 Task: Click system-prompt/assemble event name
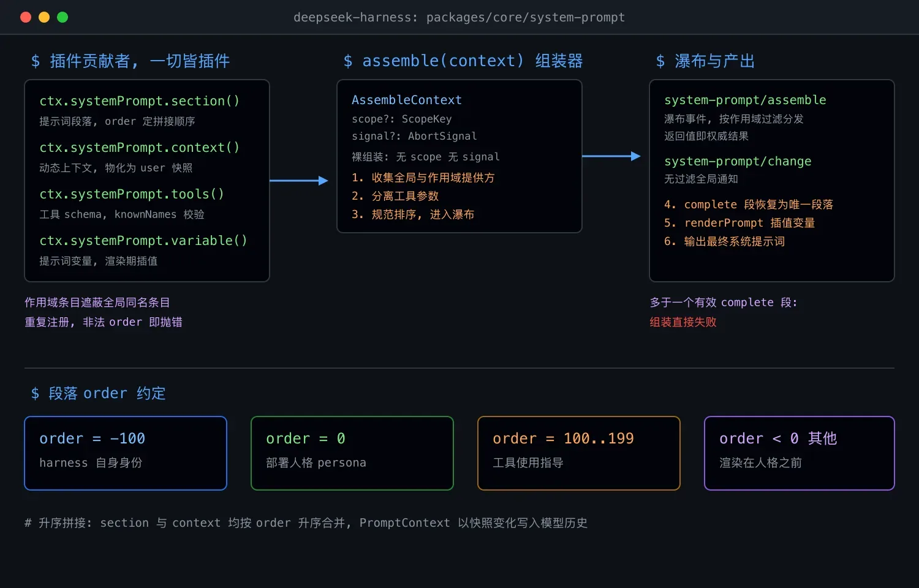[745, 100]
